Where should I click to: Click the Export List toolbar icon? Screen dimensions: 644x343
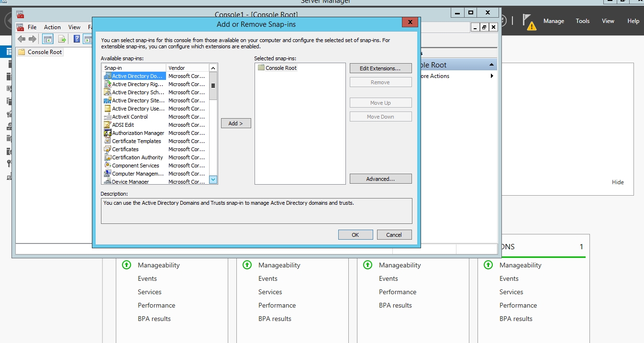coord(62,39)
